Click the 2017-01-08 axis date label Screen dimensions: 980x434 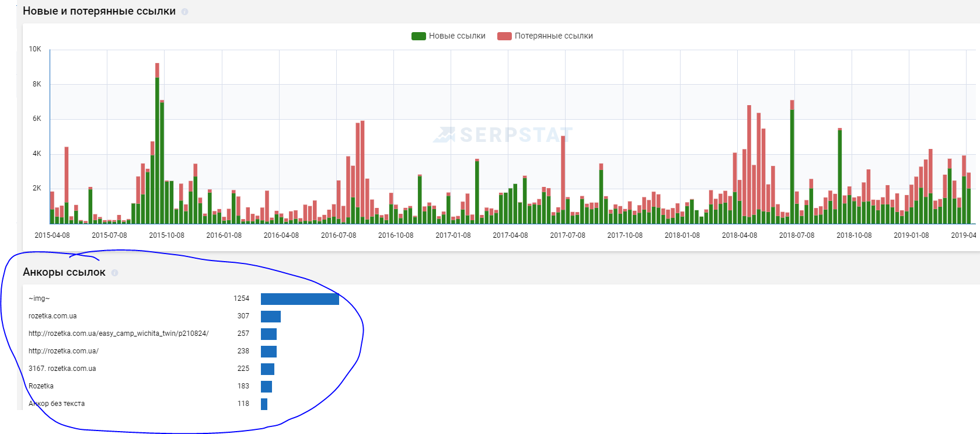click(x=453, y=235)
